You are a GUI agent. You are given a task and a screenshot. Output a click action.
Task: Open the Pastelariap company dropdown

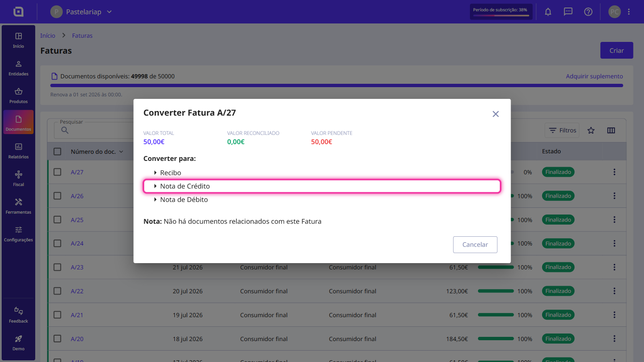[81, 12]
